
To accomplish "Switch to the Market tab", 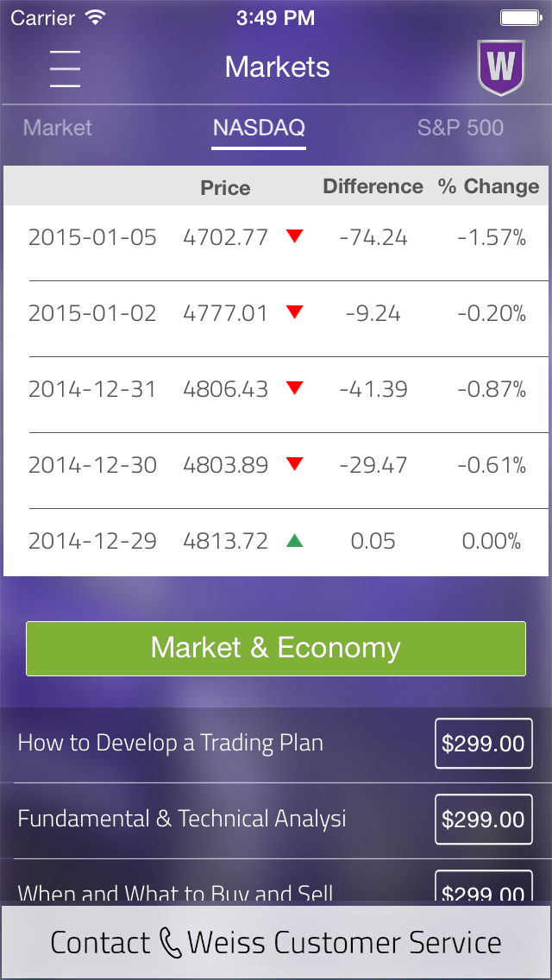I will click(x=58, y=129).
